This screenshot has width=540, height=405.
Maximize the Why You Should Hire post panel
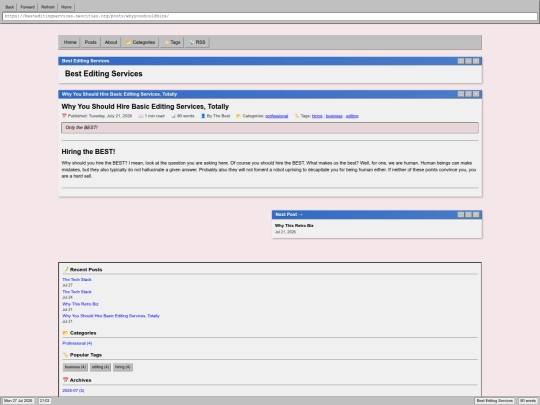coord(468,94)
